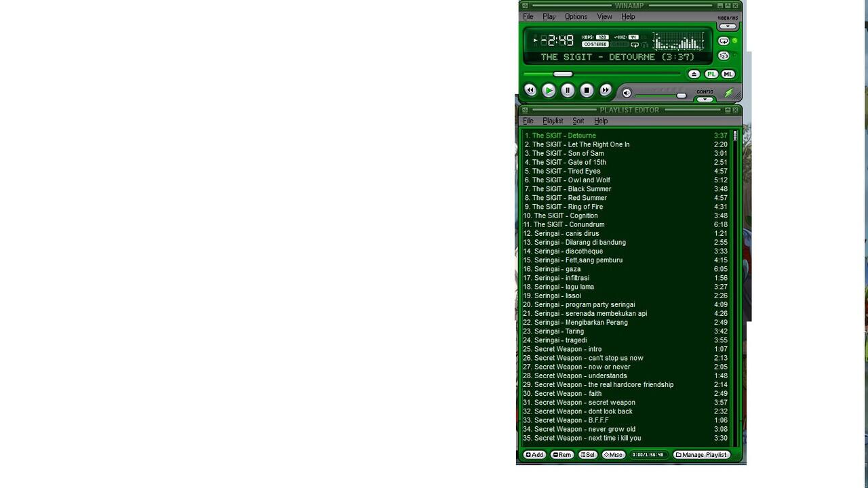This screenshot has width=868, height=488.
Task: Open the Sort menu
Action: pyautogui.click(x=578, y=121)
